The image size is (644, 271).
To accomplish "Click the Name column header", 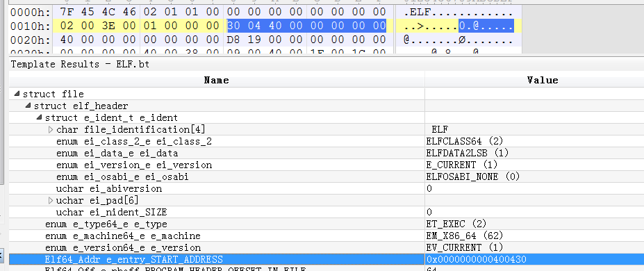I will coord(217,81).
